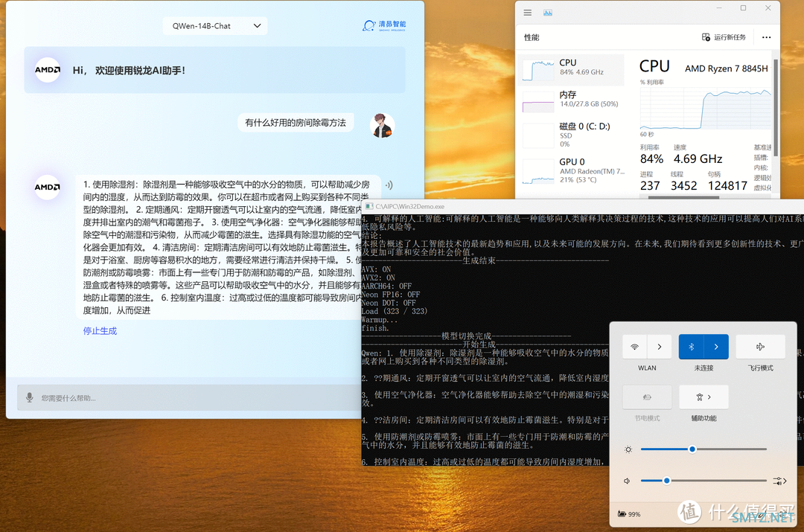Click the read-aloud speaker icon beside the reply
The height and width of the screenshot is (532, 804).
point(389,185)
